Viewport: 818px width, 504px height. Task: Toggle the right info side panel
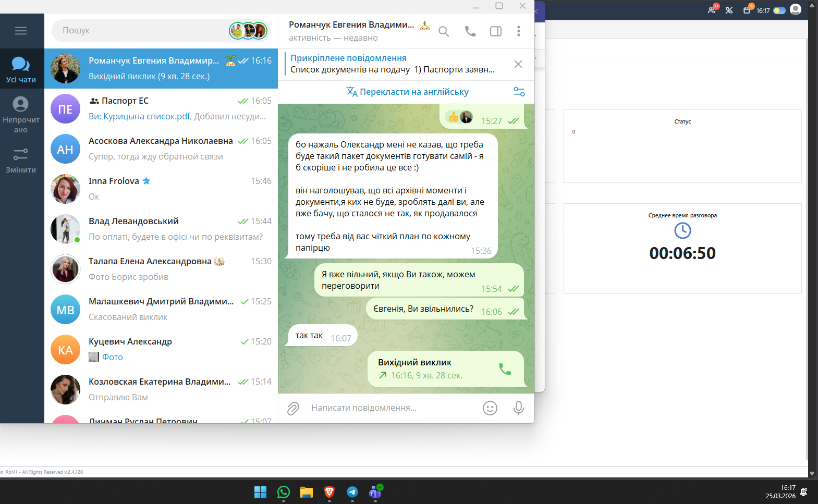pos(496,31)
